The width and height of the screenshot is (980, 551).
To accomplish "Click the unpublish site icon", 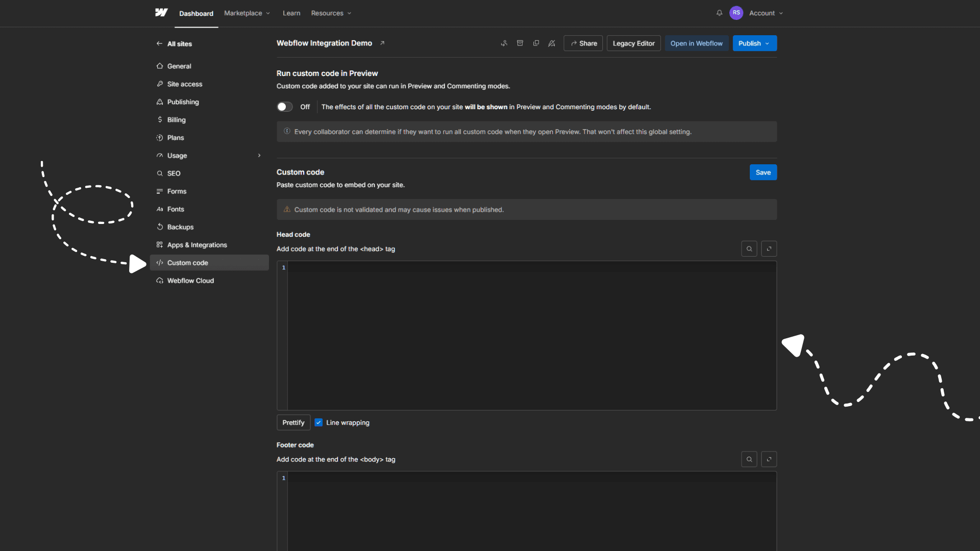I will [552, 43].
